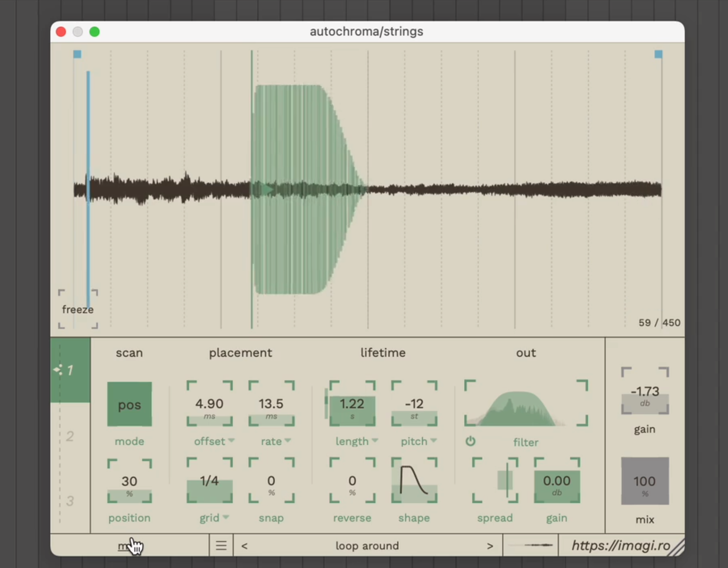Toggle the freeze control
728x568 pixels.
coord(78,309)
